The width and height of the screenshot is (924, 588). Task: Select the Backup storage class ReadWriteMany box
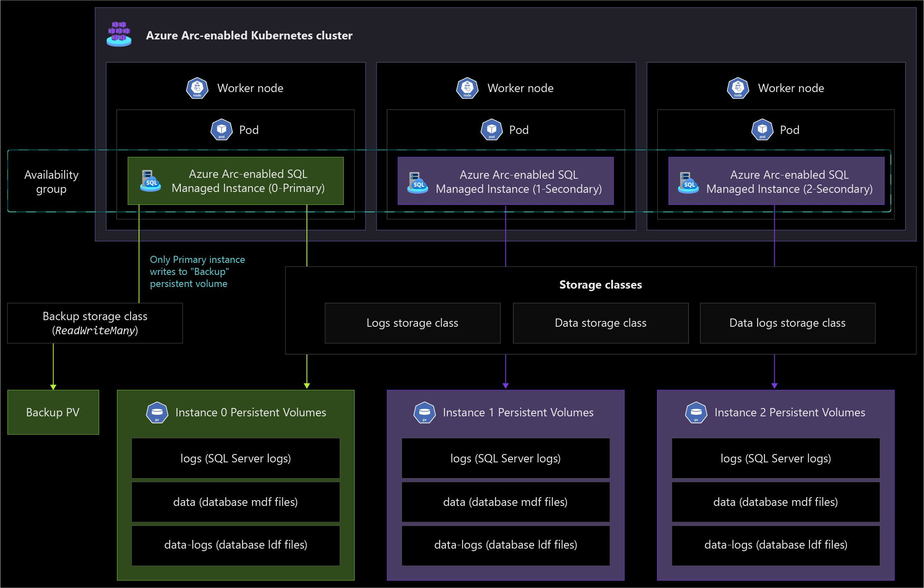point(95,323)
